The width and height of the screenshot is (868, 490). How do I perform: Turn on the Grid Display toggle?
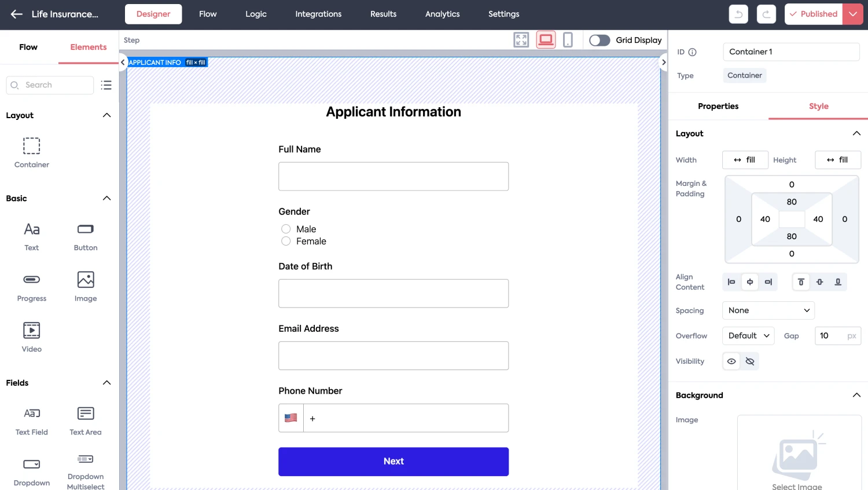click(599, 40)
